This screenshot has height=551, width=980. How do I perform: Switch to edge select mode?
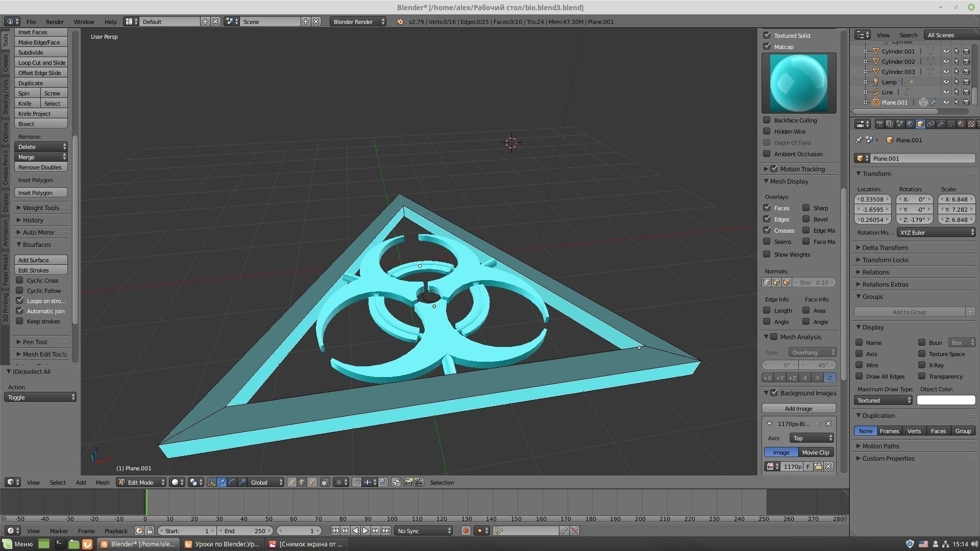pyautogui.click(x=302, y=482)
